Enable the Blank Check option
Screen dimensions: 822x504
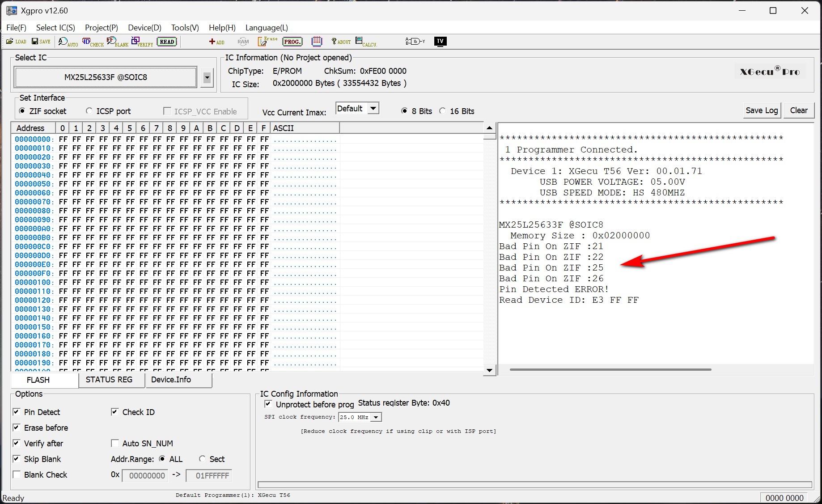pyautogui.click(x=17, y=474)
